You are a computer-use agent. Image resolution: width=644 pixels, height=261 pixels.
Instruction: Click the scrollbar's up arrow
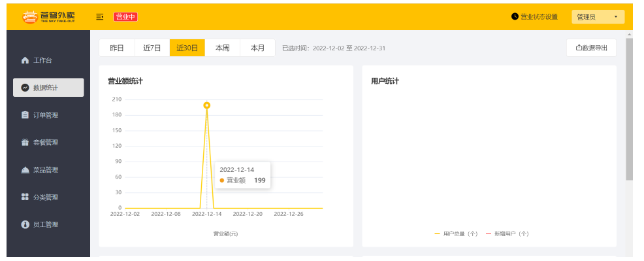[x=629, y=35]
